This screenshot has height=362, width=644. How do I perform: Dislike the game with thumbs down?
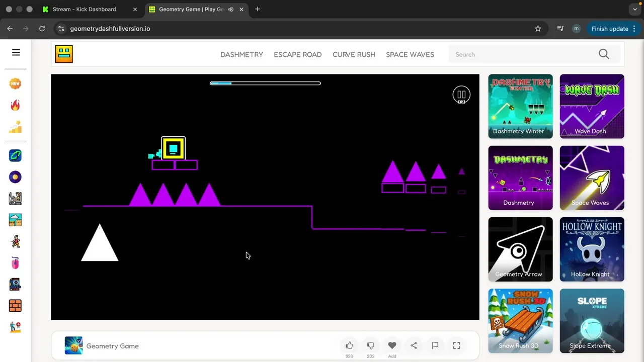point(370,345)
